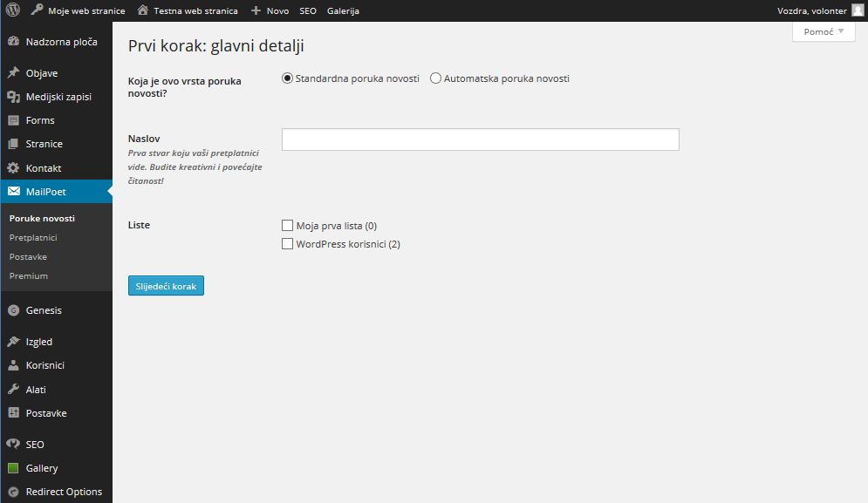Open Nadzorna ploča dashboard icon
Viewport: 868px width, 503px height.
(x=13, y=42)
